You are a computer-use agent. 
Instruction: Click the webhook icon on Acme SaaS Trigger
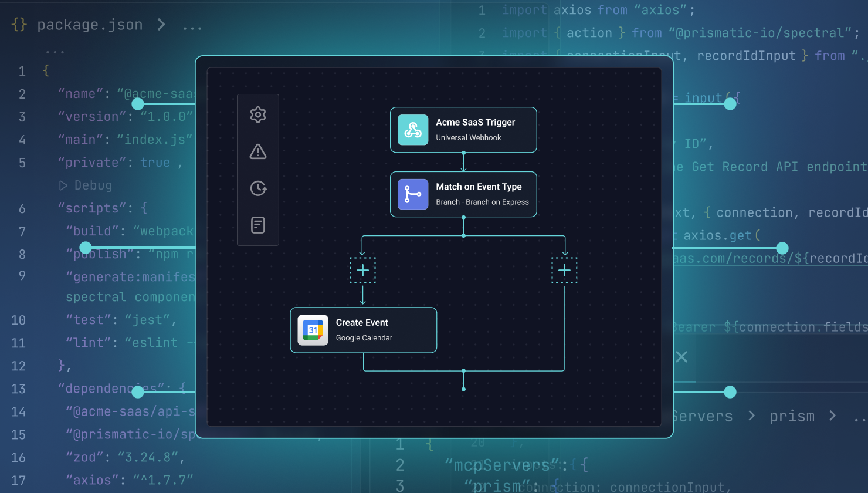(413, 130)
